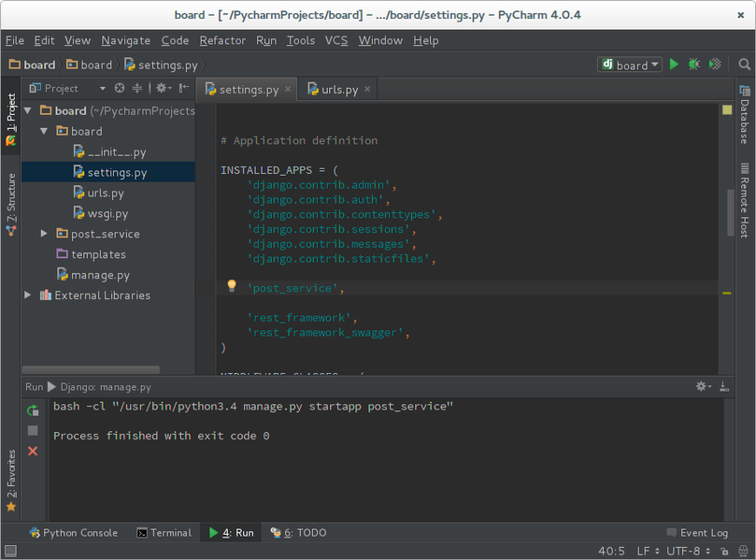The image size is (756, 560).
Task: Rerun Django manage.py with green rerun icon
Action: [x=33, y=410]
